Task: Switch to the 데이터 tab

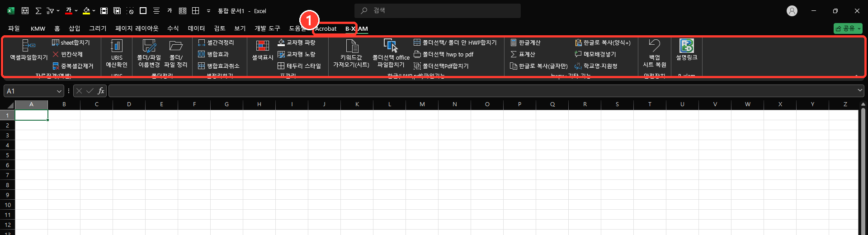Action: (x=196, y=28)
